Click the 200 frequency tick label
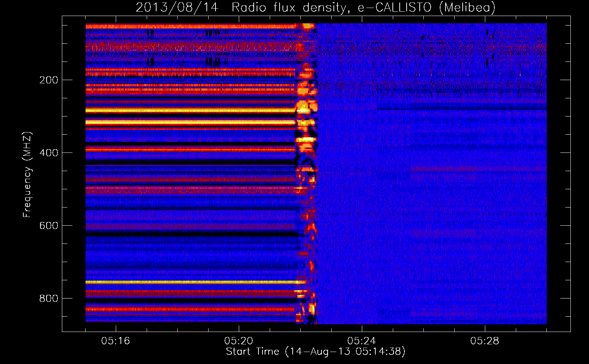Screen dimensions: 589x364 click(49, 80)
